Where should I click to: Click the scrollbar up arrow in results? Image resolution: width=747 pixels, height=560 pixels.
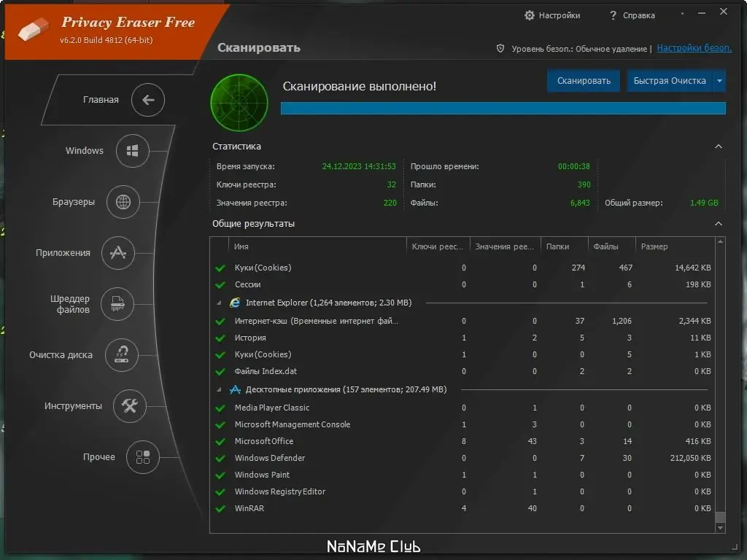[x=720, y=242]
